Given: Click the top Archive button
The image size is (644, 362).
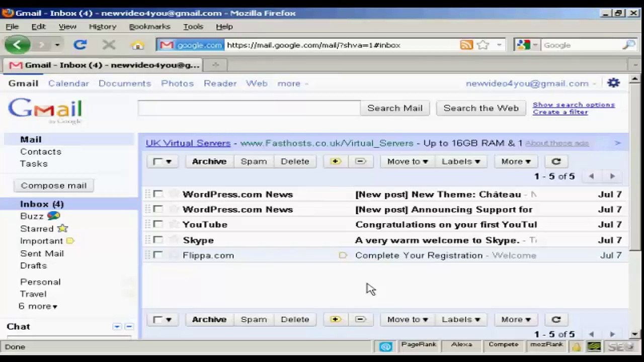Looking at the screenshot, I should (209, 161).
